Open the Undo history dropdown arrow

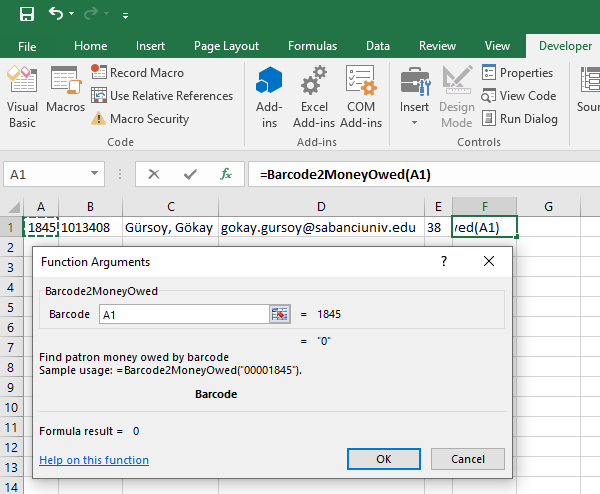(x=72, y=14)
